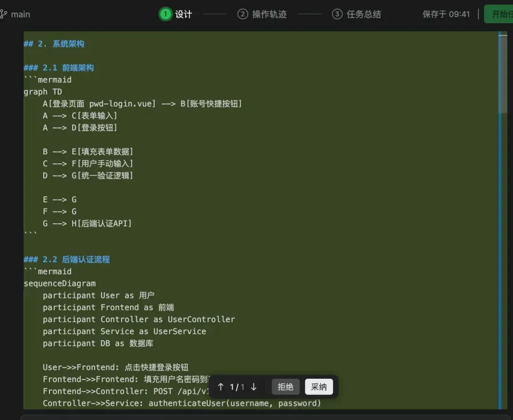Click the step 2 number circle icon

click(x=243, y=14)
